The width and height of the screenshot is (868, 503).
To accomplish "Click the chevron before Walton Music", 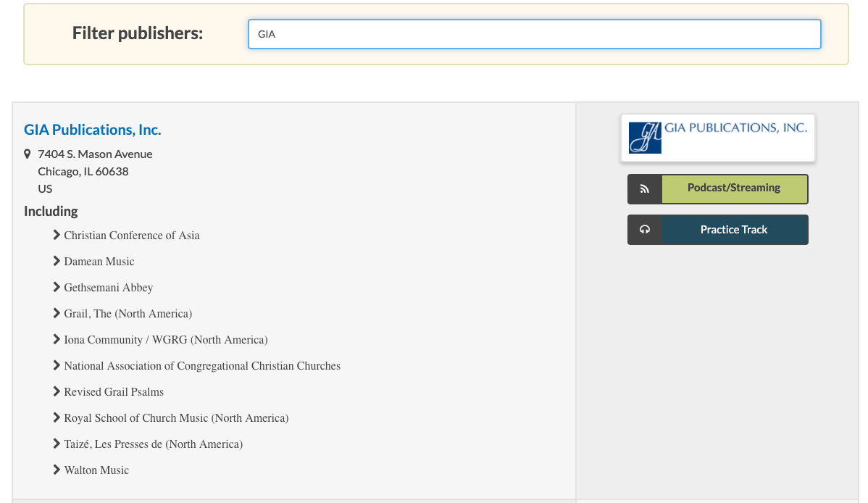I will coord(57,469).
